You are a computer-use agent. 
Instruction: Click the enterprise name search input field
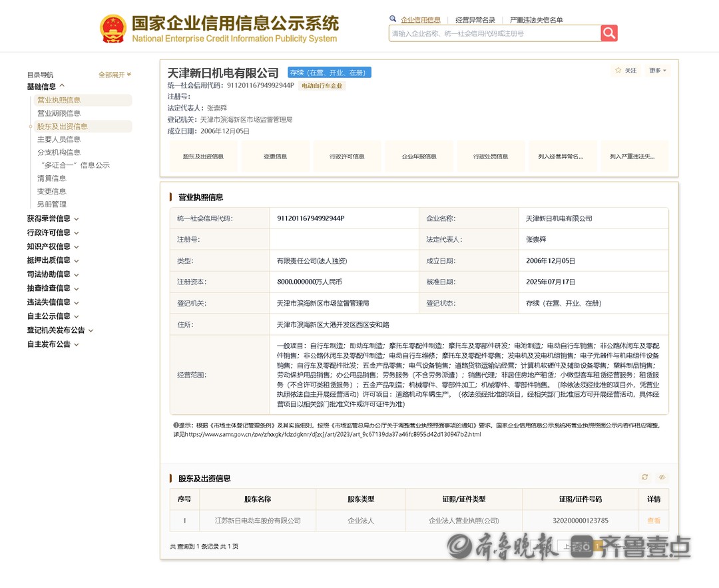(495, 33)
